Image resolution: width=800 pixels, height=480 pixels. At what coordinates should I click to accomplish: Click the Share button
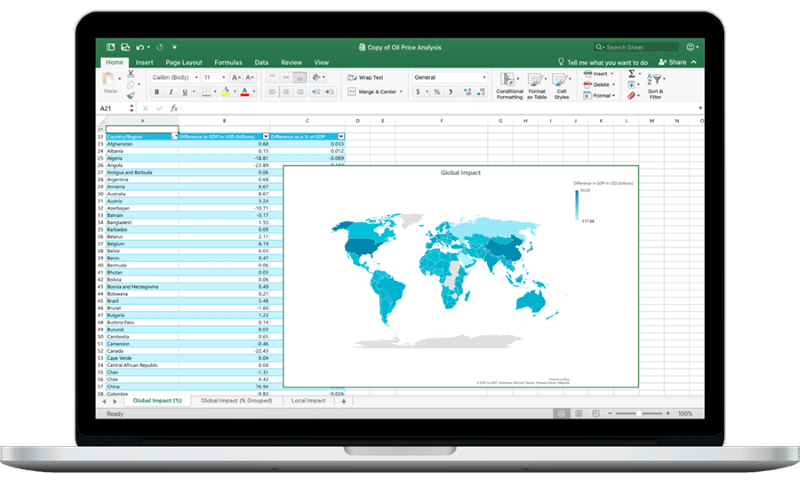(x=672, y=62)
